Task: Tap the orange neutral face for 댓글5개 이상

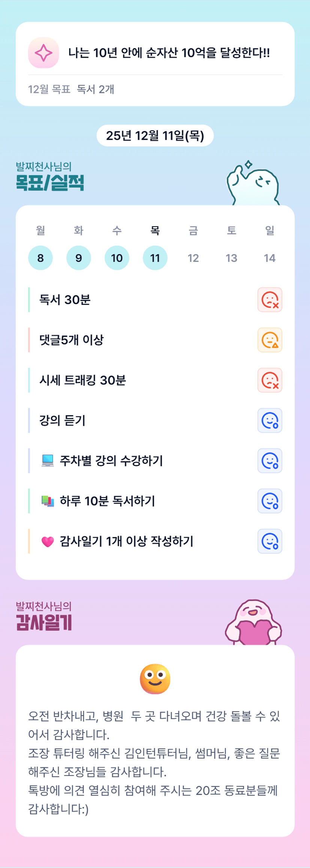Action: [x=270, y=340]
